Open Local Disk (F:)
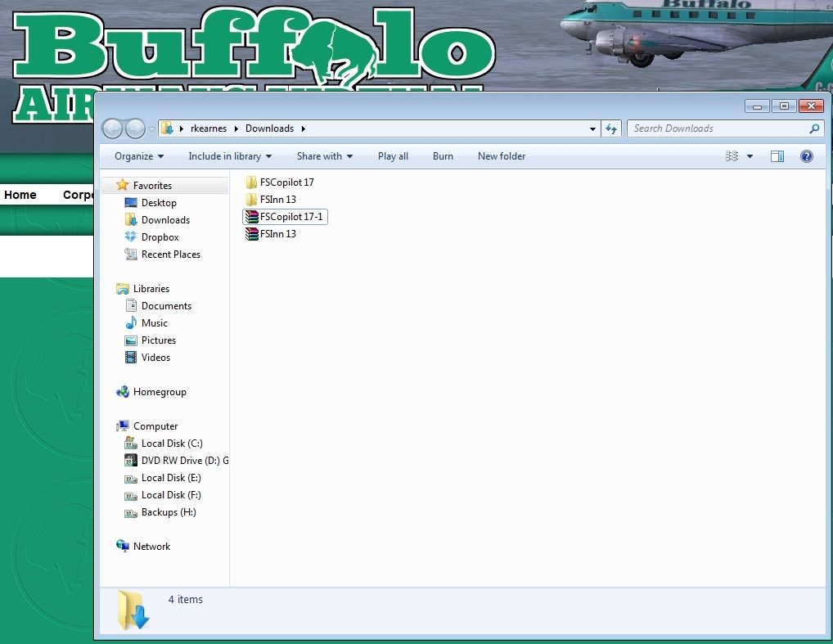Image resolution: width=833 pixels, height=644 pixels. pos(171,495)
